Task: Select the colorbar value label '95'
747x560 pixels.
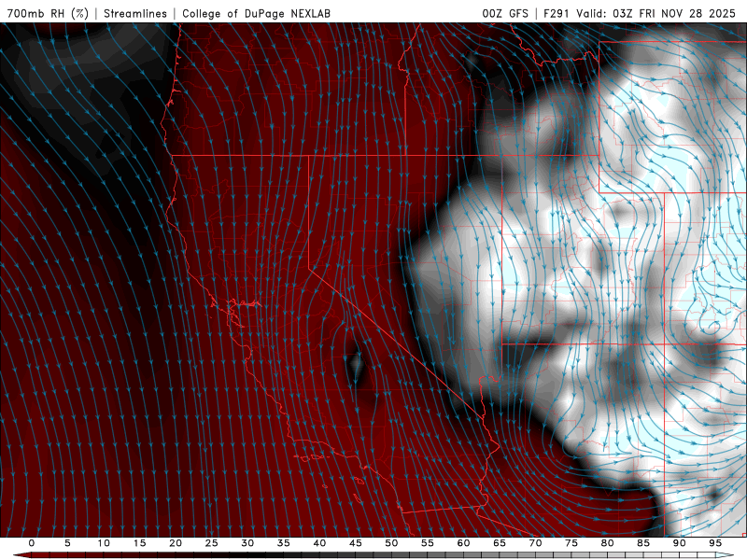Action: [715, 543]
